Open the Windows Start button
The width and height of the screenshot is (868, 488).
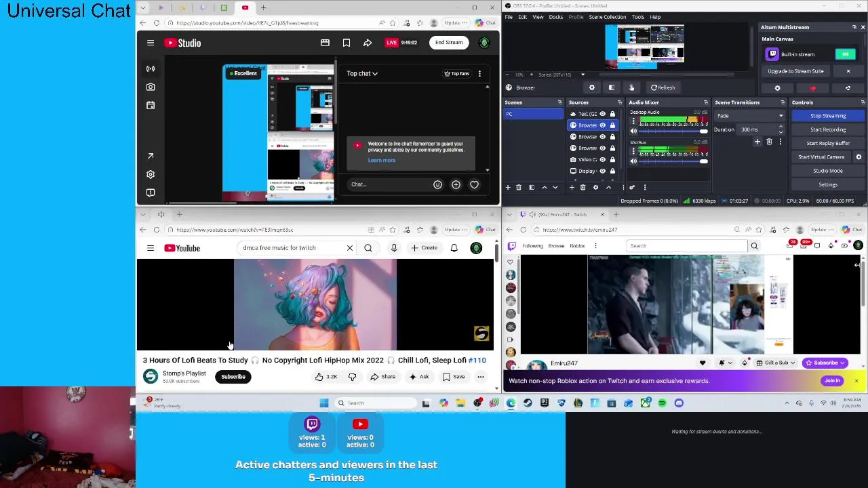tap(324, 403)
